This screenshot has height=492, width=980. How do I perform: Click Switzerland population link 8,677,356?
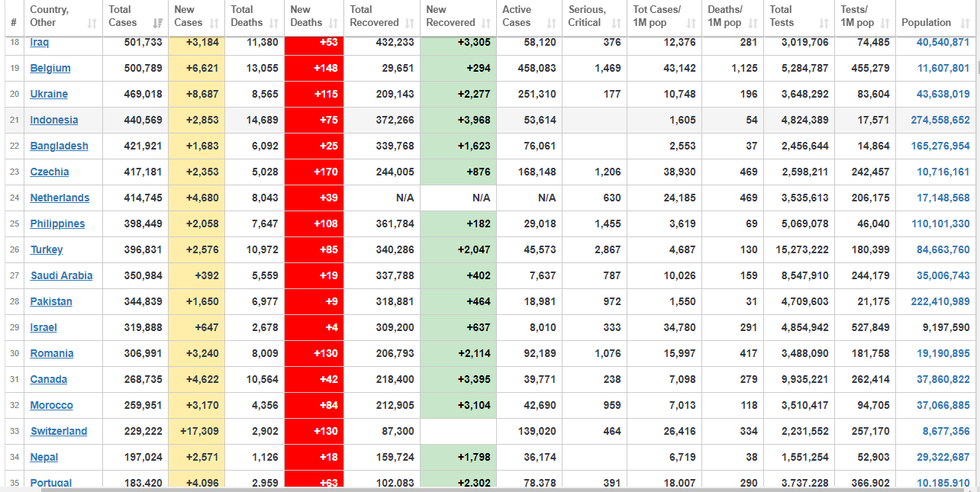[946, 431]
